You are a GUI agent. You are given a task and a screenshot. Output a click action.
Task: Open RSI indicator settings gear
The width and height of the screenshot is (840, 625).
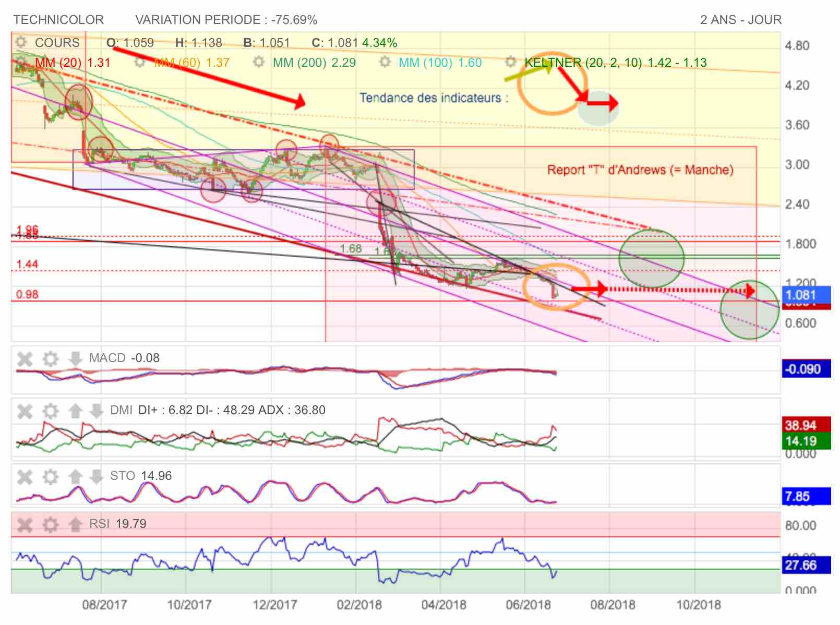click(x=50, y=524)
